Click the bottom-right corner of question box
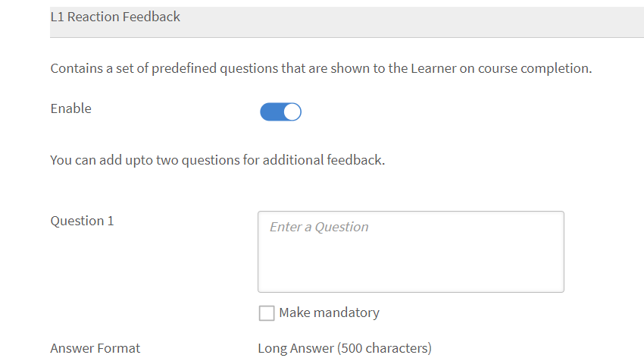 (559, 287)
